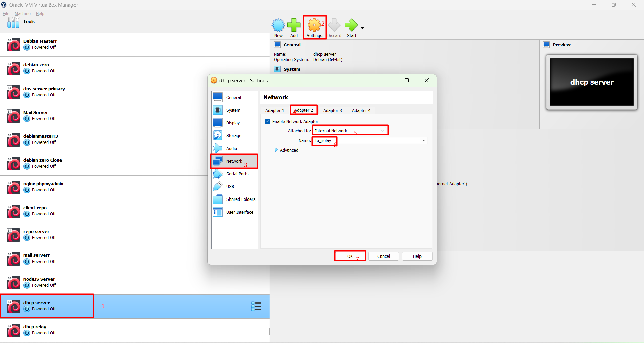This screenshot has width=644, height=343.
Task: Click Cancel in Settings dialog
Action: pos(384,256)
